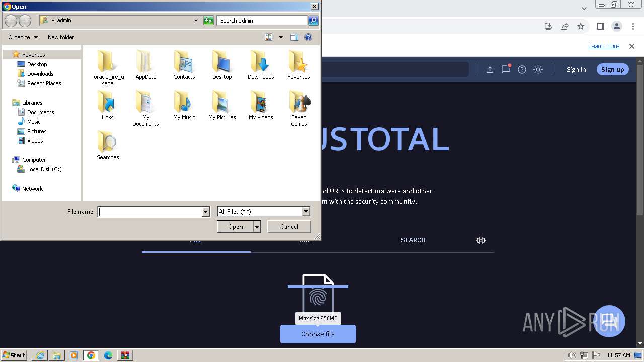This screenshot has height=362, width=644.
Task: Select Desktop under Favorites in navigation pane
Action: (x=37, y=64)
